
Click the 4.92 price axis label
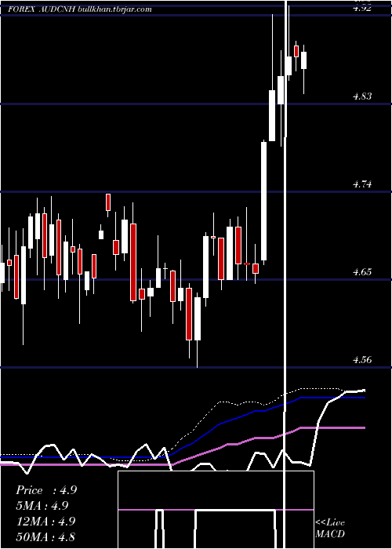(x=362, y=9)
